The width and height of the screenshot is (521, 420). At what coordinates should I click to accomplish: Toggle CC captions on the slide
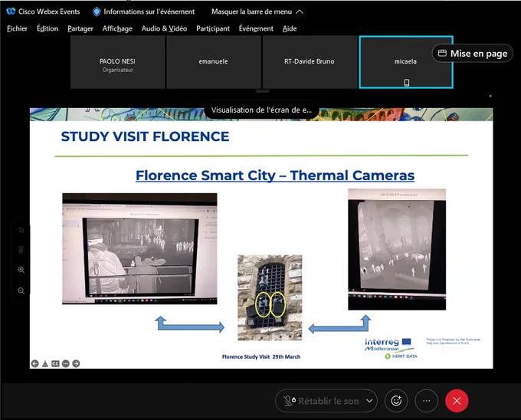pyautogui.click(x=55, y=363)
